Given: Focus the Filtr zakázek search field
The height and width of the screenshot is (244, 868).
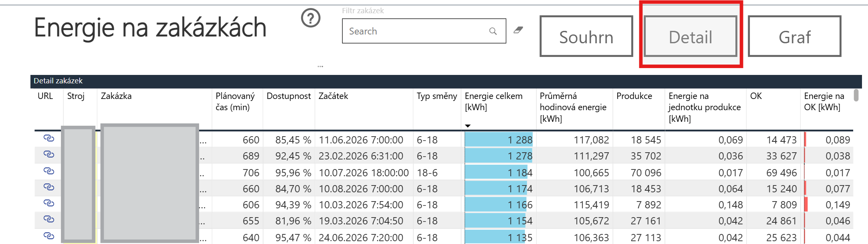Looking at the screenshot, I should click(424, 31).
